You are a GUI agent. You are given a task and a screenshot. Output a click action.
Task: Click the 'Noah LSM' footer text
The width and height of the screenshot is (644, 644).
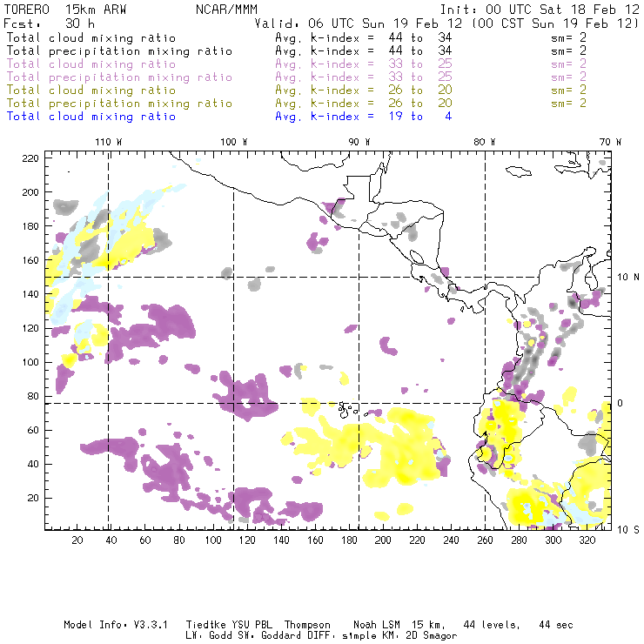[x=377, y=625]
